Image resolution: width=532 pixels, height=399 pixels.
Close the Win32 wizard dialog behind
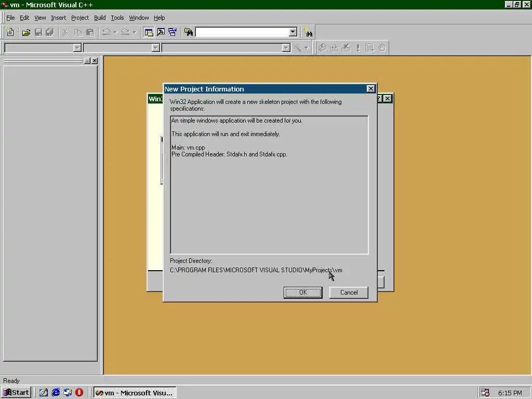point(388,98)
